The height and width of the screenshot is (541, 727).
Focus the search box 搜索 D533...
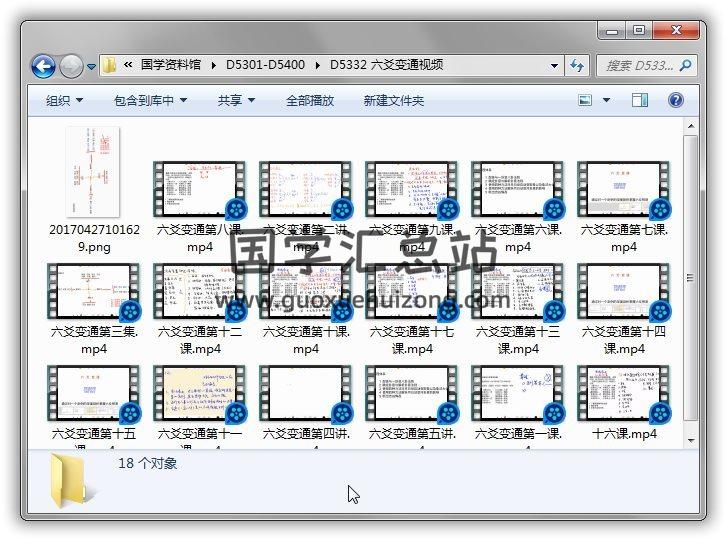(639, 66)
